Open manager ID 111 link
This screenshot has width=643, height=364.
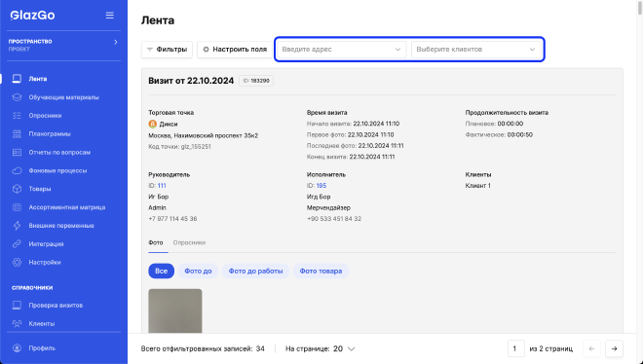(162, 186)
